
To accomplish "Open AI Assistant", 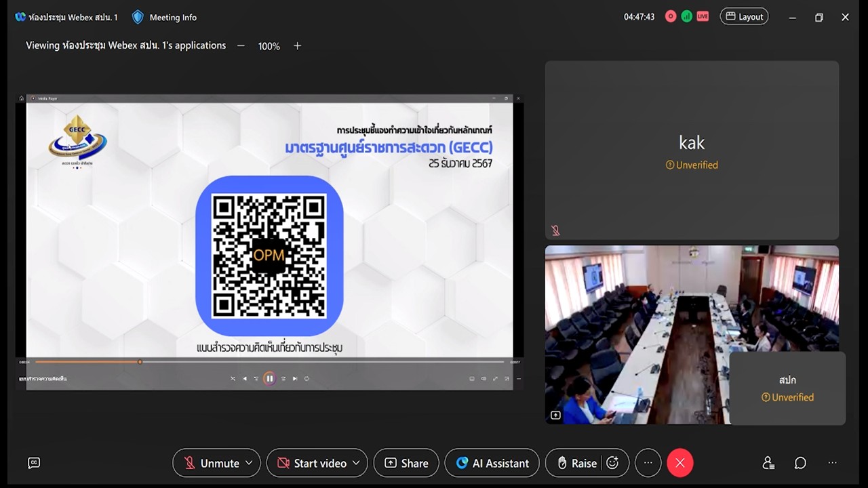I will tap(492, 463).
